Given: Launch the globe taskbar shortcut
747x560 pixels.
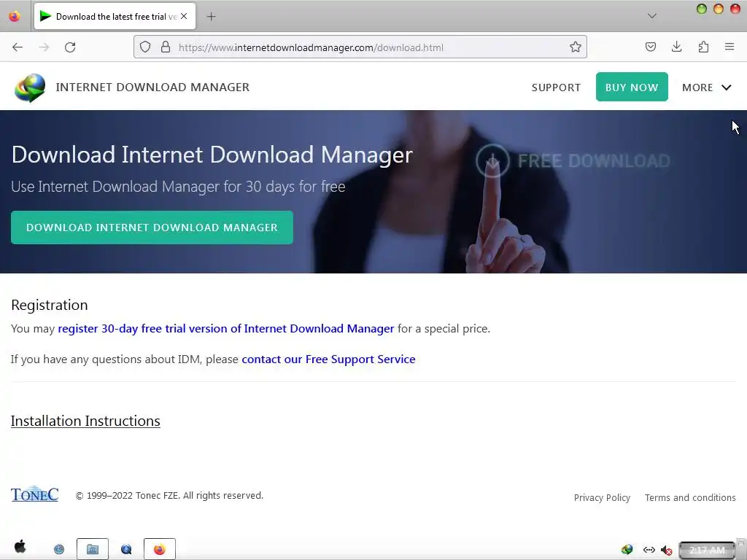Looking at the screenshot, I should (x=58, y=550).
